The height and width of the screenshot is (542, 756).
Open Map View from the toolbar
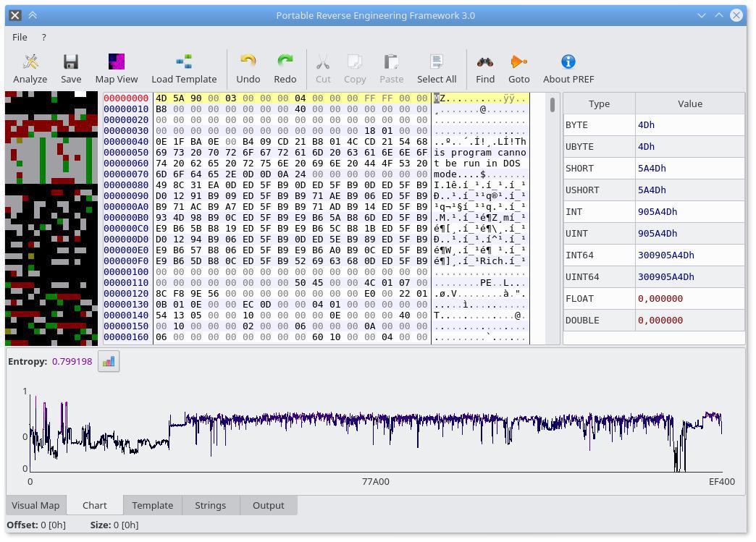117,69
